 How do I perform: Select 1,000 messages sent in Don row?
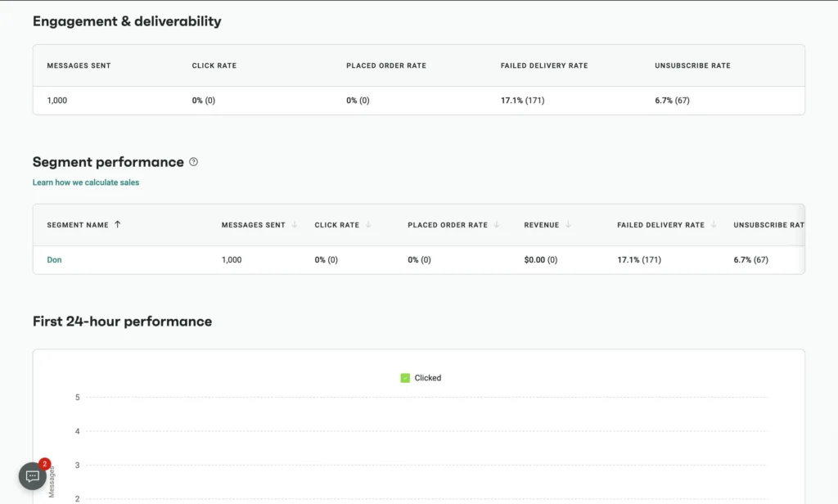[232, 259]
